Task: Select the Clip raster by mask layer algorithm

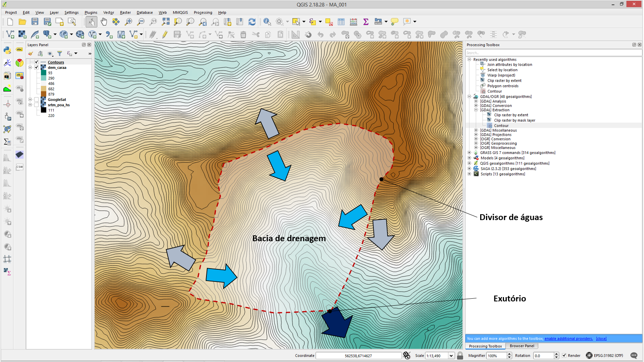Action: (514, 120)
